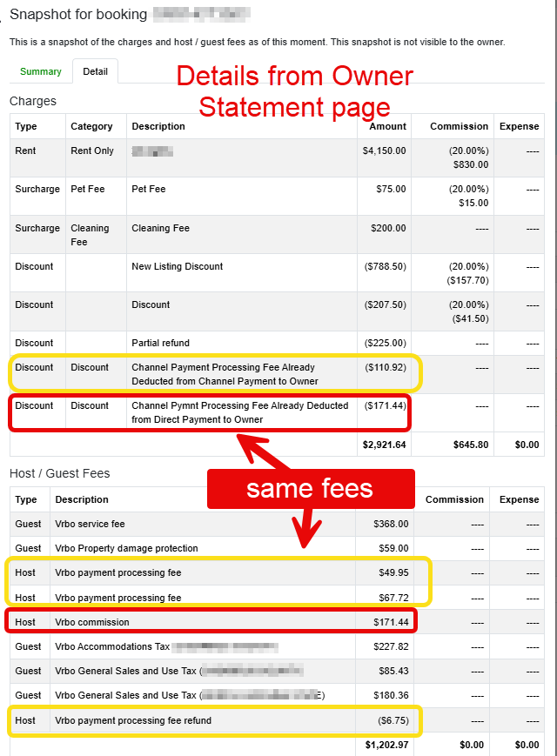Click the Channel Pymnt Processing Fee Direct Payment description
Image resolution: width=557 pixels, height=756 pixels.
tap(239, 412)
